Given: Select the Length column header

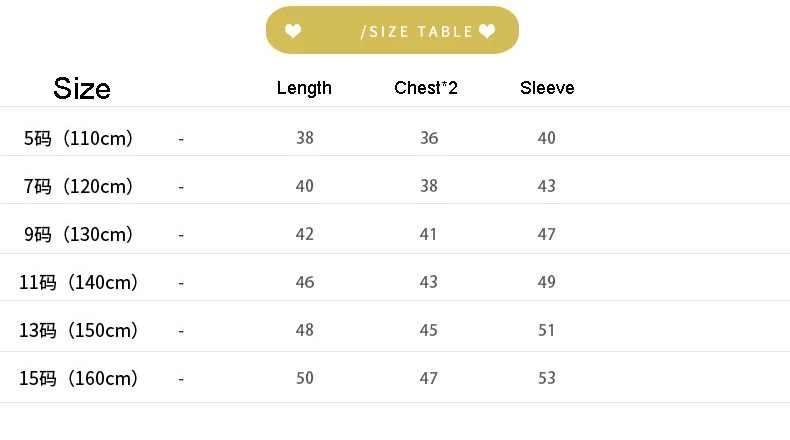Looking at the screenshot, I should tap(304, 88).
